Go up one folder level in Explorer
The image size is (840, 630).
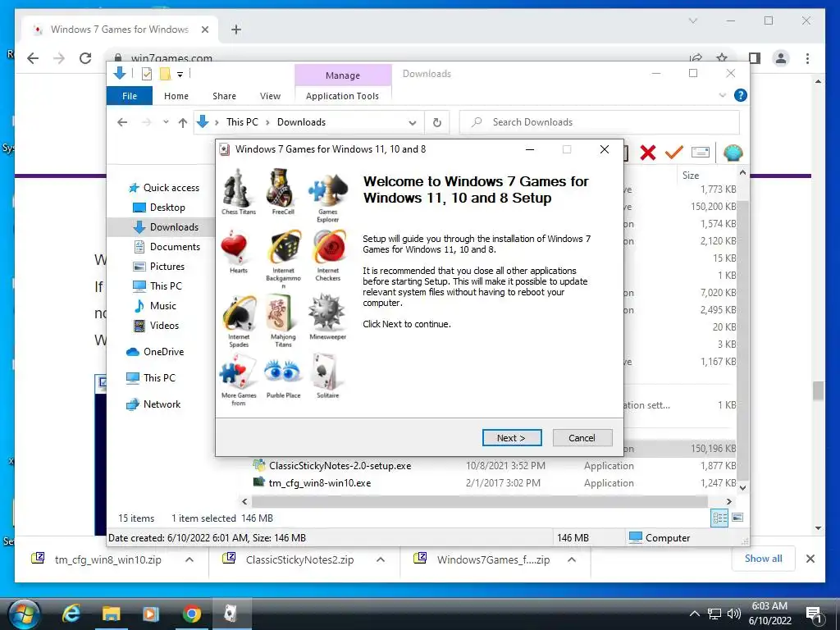pyautogui.click(x=183, y=123)
